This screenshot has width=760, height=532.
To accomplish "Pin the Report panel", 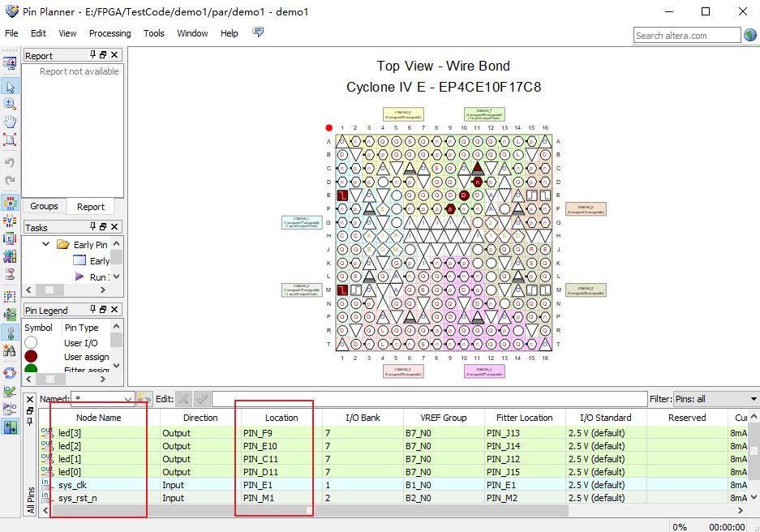I will 93,54.
